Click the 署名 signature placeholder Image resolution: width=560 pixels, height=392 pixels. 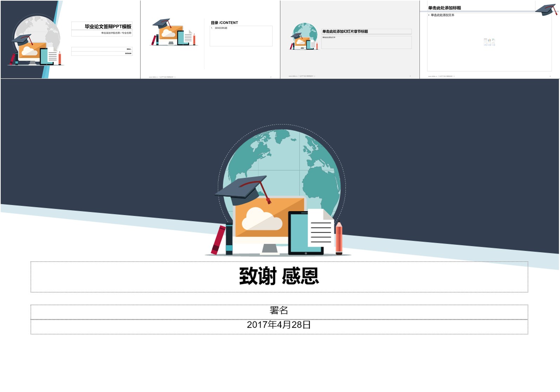279,312
